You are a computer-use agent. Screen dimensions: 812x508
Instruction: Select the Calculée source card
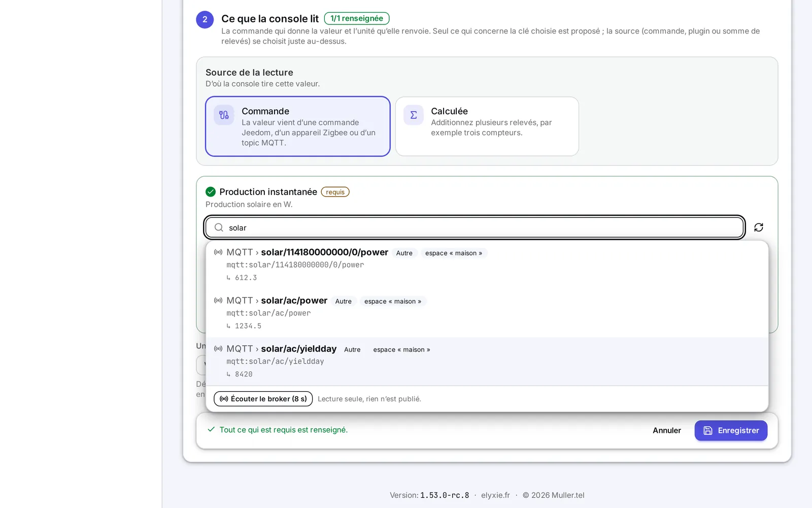click(x=487, y=126)
